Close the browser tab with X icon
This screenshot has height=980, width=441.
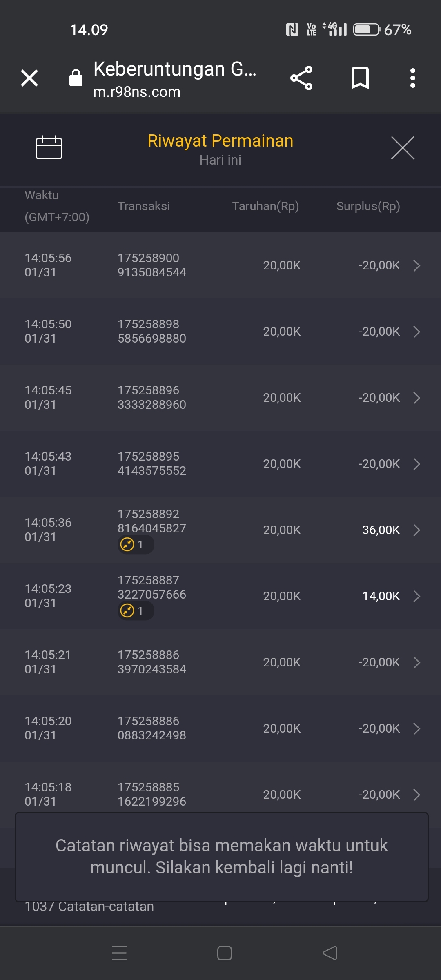pyautogui.click(x=29, y=78)
